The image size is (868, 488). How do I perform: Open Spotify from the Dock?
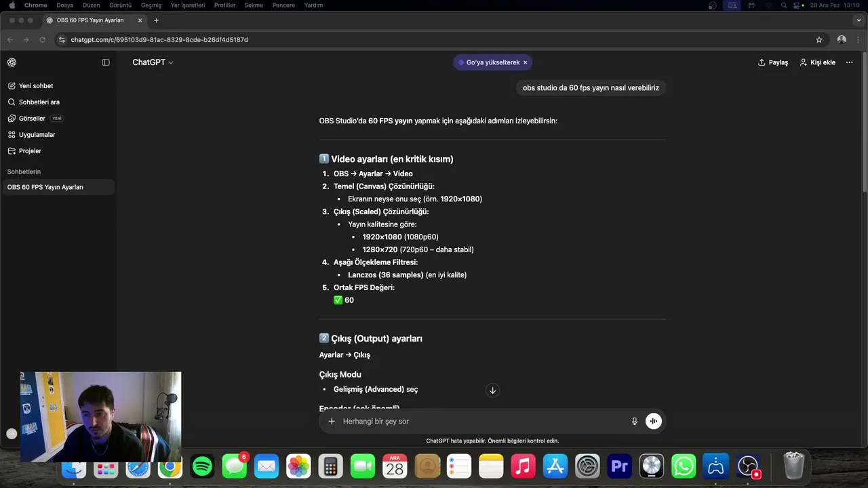pyautogui.click(x=202, y=466)
